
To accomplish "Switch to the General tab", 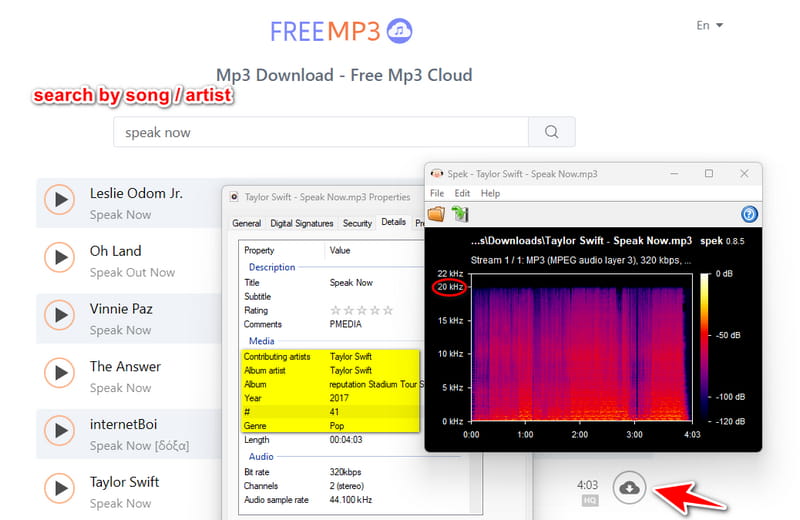I will coord(246,223).
